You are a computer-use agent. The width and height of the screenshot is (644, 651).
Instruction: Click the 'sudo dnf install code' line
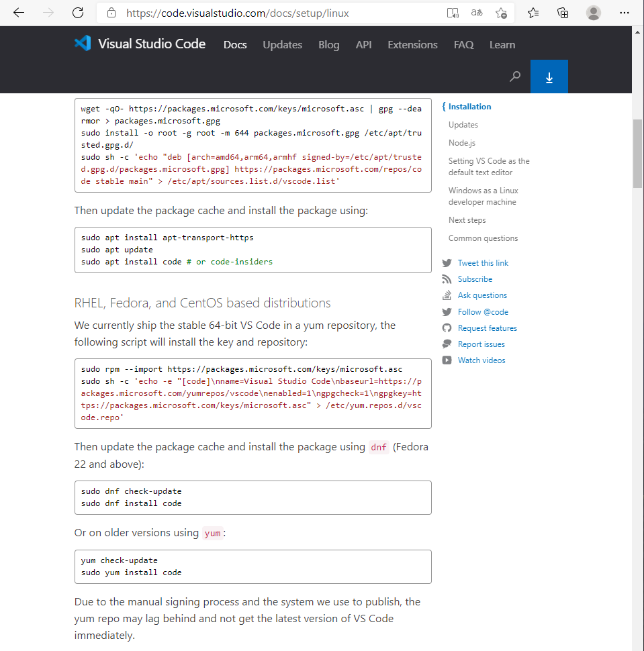point(132,503)
